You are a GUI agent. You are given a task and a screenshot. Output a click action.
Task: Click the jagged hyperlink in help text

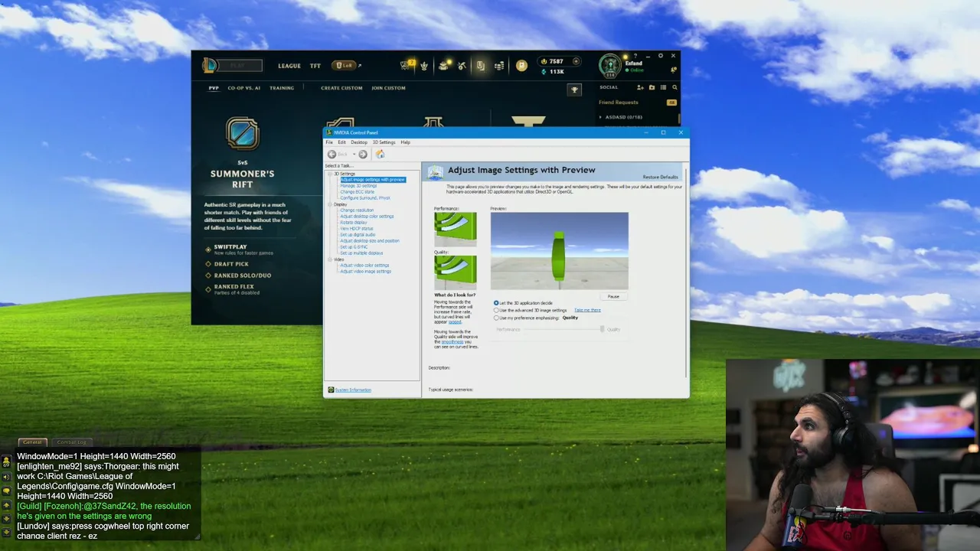click(455, 322)
